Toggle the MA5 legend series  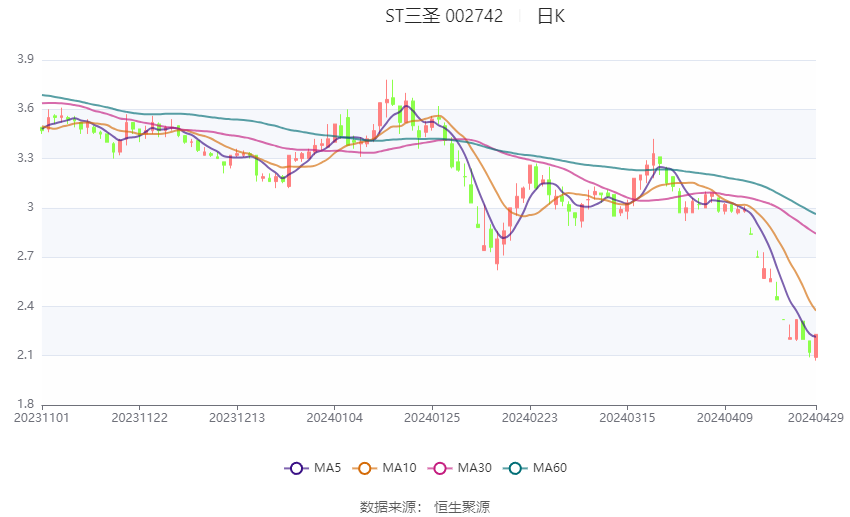click(x=309, y=467)
